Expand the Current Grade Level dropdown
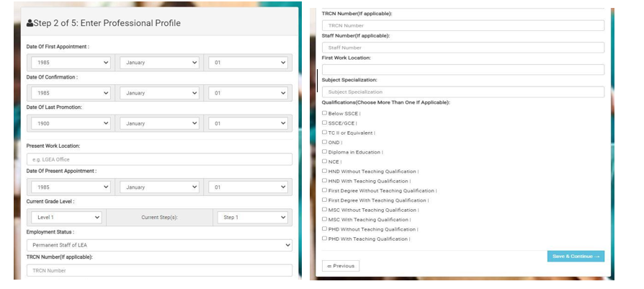This screenshot has width=644, height=289. coord(66,217)
